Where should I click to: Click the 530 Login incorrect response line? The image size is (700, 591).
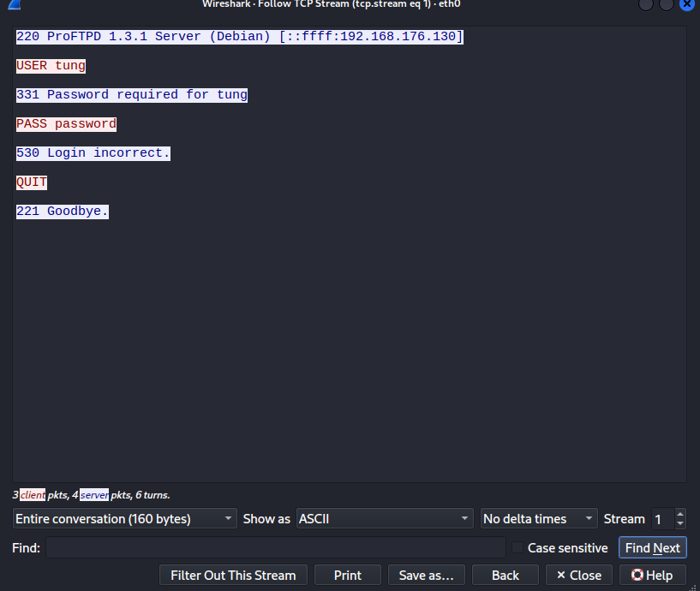click(x=93, y=153)
